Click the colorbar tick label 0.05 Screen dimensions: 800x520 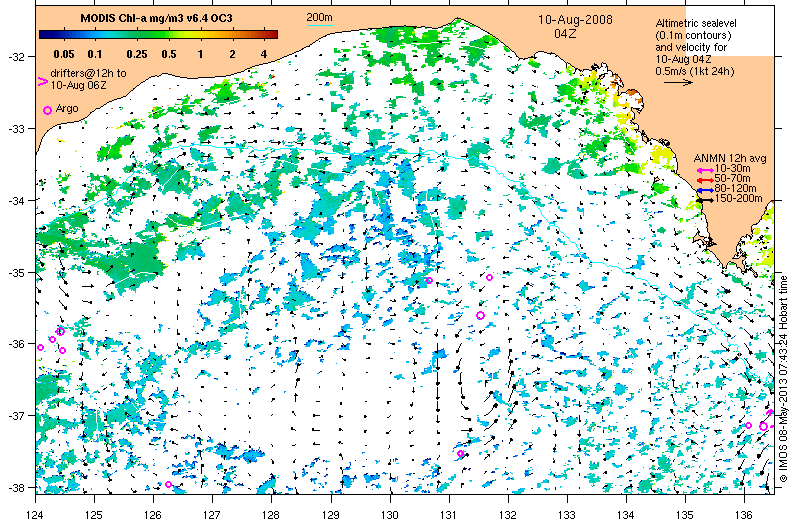point(64,54)
